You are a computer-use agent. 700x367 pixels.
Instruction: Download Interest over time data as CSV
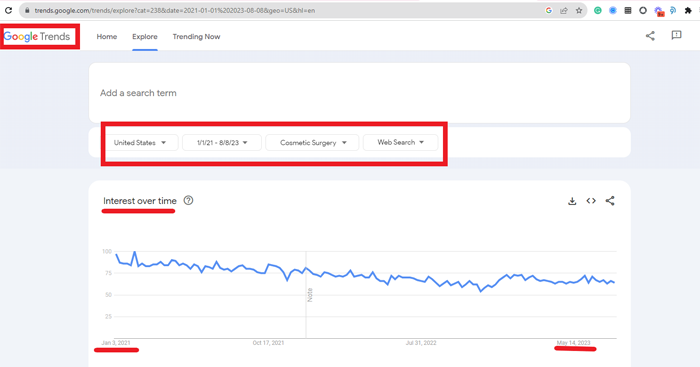click(572, 201)
